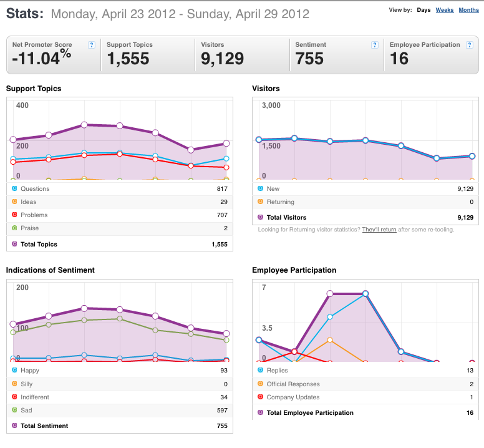Click peak purple point on Support Topics chart

pyautogui.click(x=84, y=125)
